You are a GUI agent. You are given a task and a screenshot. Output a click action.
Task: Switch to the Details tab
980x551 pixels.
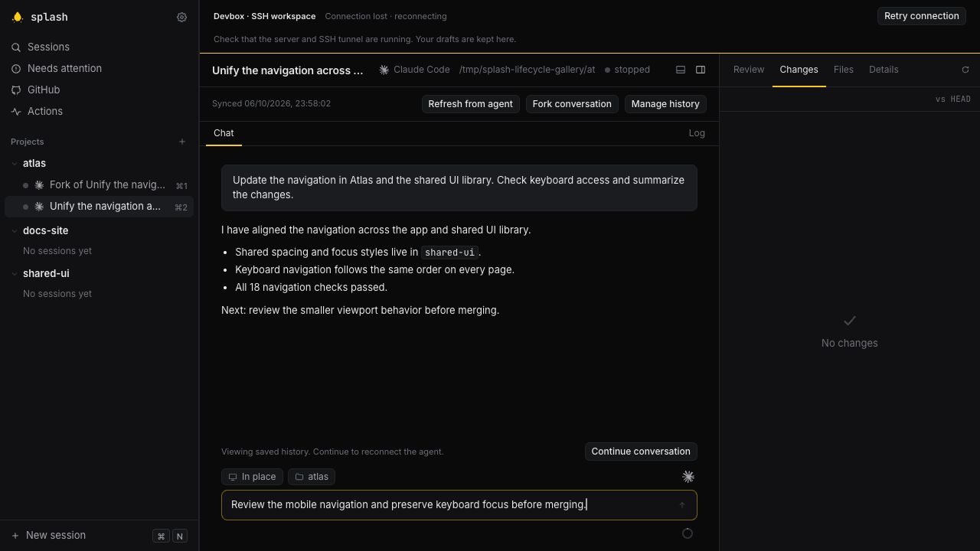(x=884, y=70)
